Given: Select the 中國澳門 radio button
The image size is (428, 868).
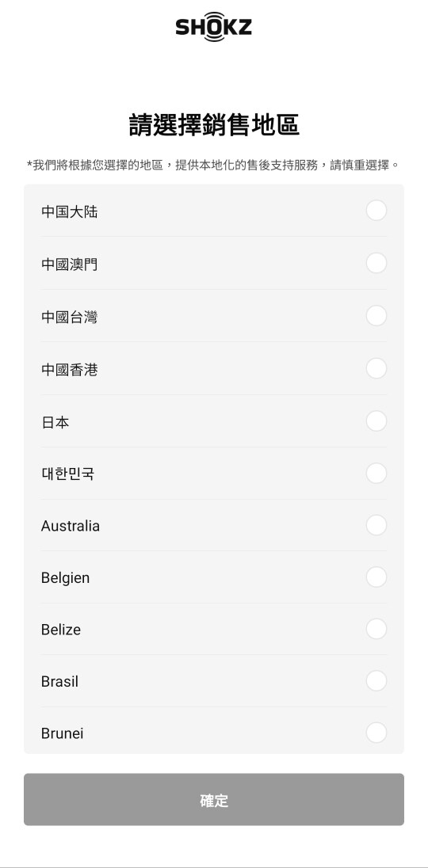Looking at the screenshot, I should (376, 264).
